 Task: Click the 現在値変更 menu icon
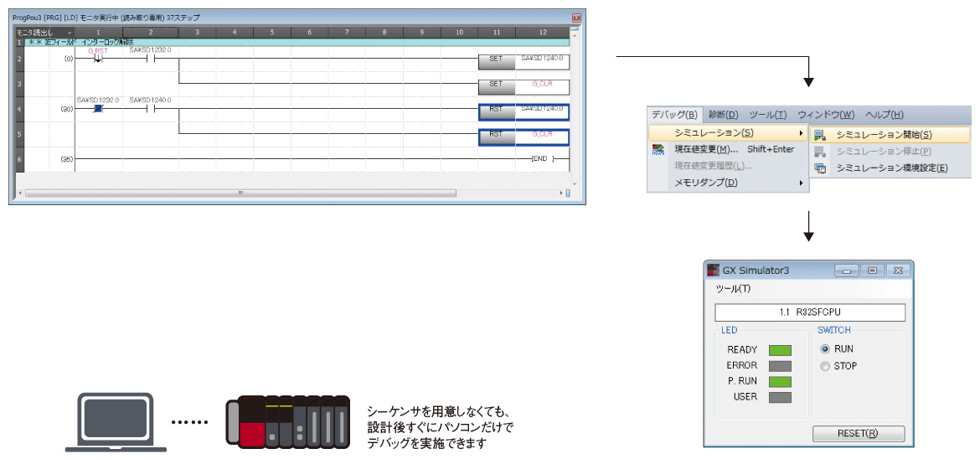(x=658, y=150)
